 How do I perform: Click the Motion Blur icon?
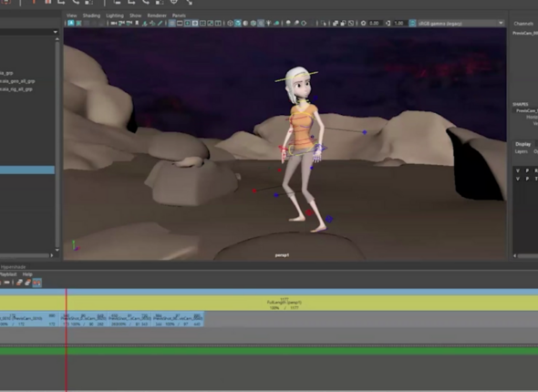pos(296,24)
